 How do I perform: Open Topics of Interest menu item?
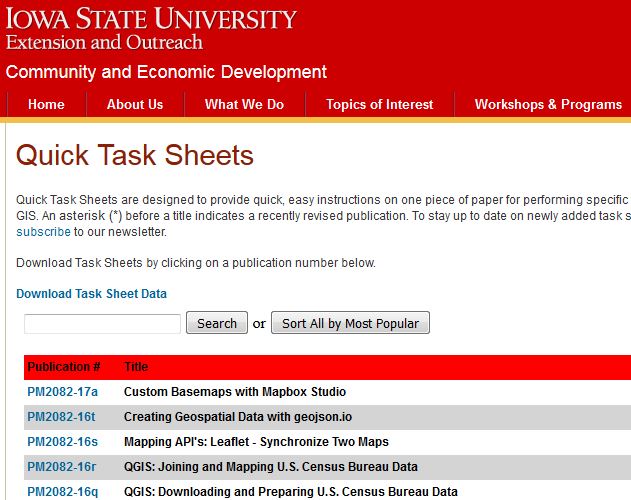(380, 104)
